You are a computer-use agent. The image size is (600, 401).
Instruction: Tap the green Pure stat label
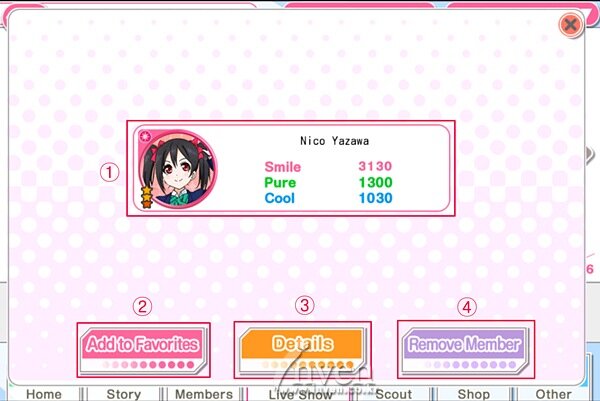[x=280, y=183]
